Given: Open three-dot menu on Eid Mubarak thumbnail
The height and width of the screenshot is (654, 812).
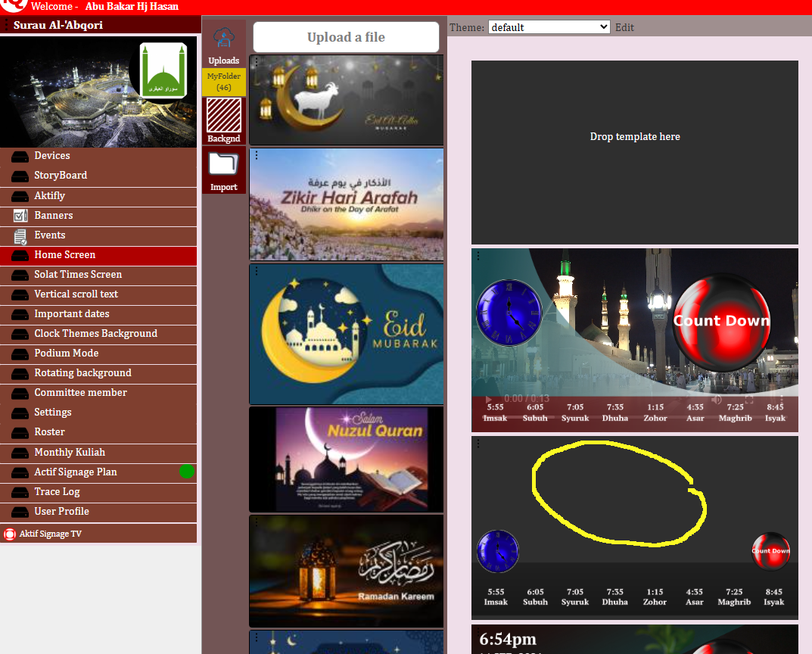Looking at the screenshot, I should [257, 270].
